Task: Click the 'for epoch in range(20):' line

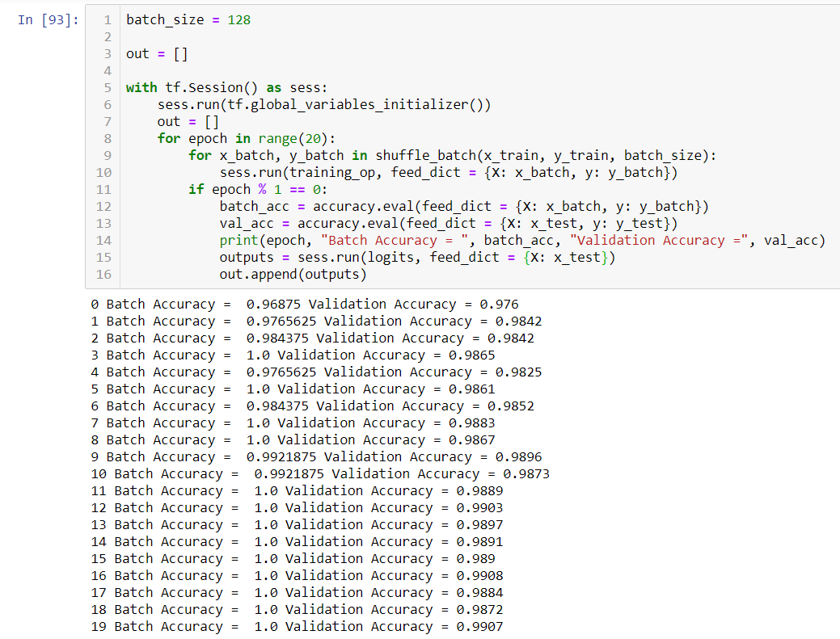Action: (246, 139)
